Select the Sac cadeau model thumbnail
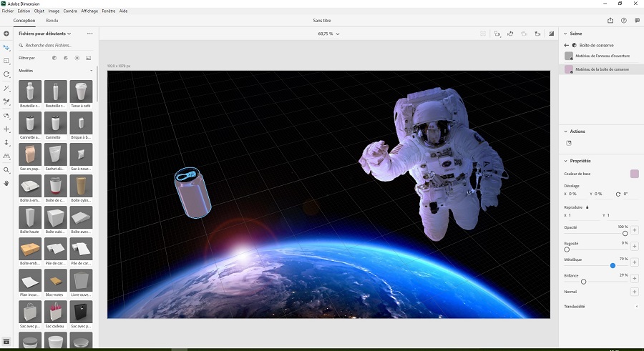The height and width of the screenshot is (351, 644). [x=55, y=312]
